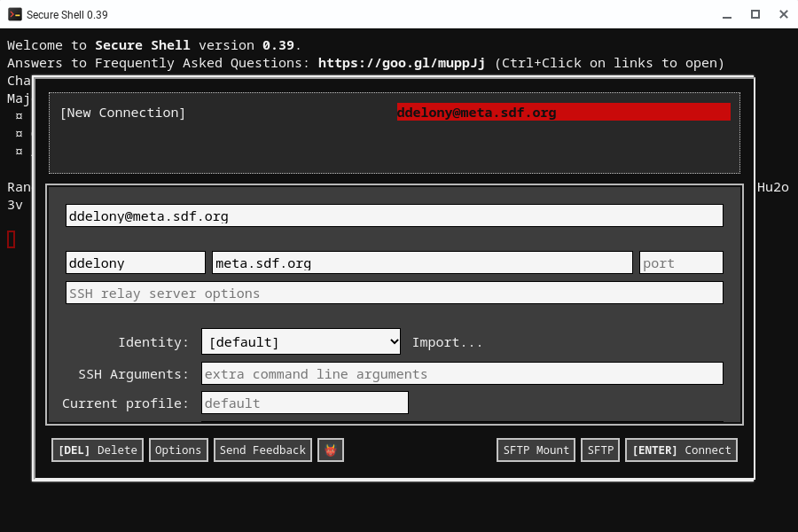Click the SSH Arguments input field

point(462,373)
